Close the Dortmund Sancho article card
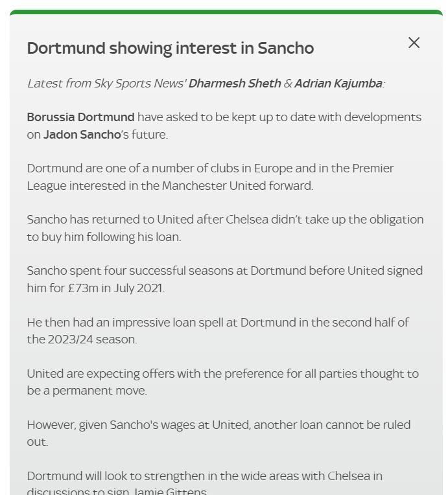The image size is (448, 495). tap(414, 43)
